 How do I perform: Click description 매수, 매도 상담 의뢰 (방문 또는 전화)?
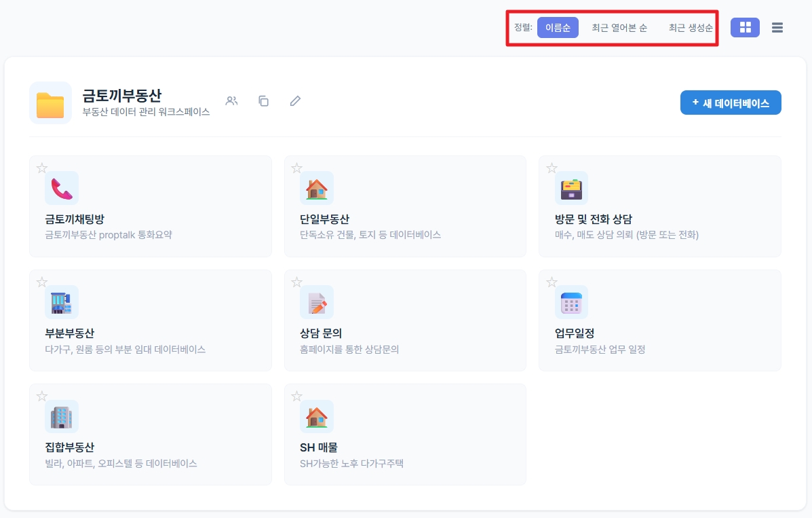coord(627,235)
